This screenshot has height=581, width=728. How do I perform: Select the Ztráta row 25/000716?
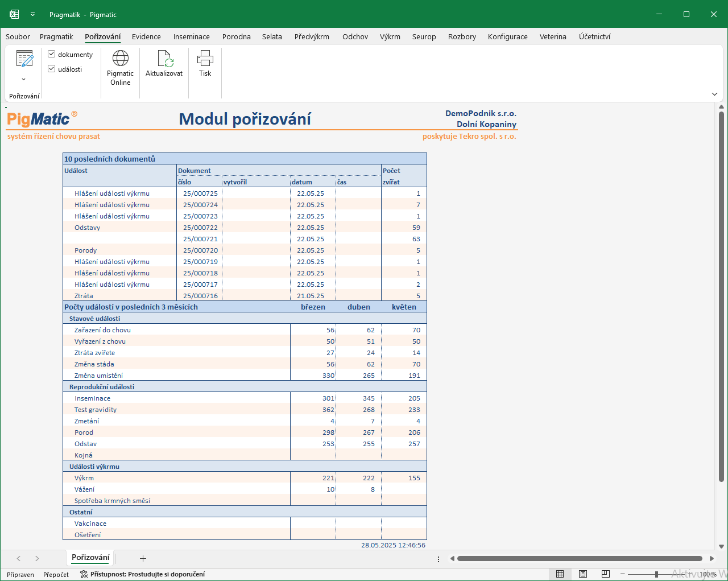pos(245,296)
